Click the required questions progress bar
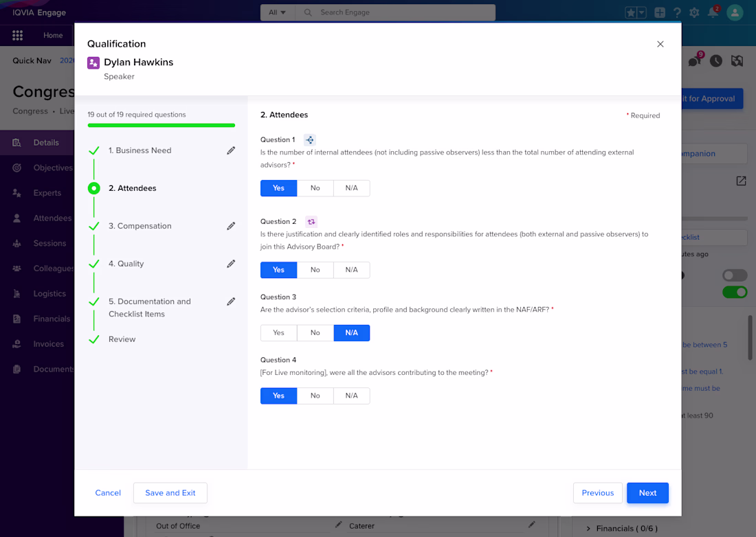Viewport: 756px width, 537px height. tap(162, 125)
